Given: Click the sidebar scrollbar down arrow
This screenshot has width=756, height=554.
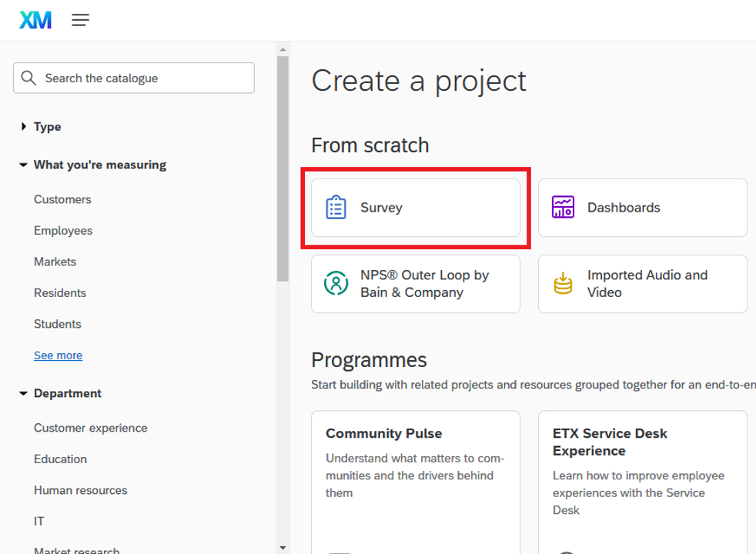Looking at the screenshot, I should coord(283,547).
